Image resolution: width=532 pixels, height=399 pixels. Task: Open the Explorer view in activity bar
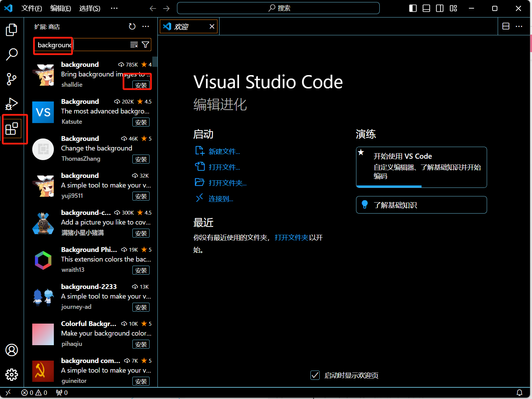click(x=12, y=30)
